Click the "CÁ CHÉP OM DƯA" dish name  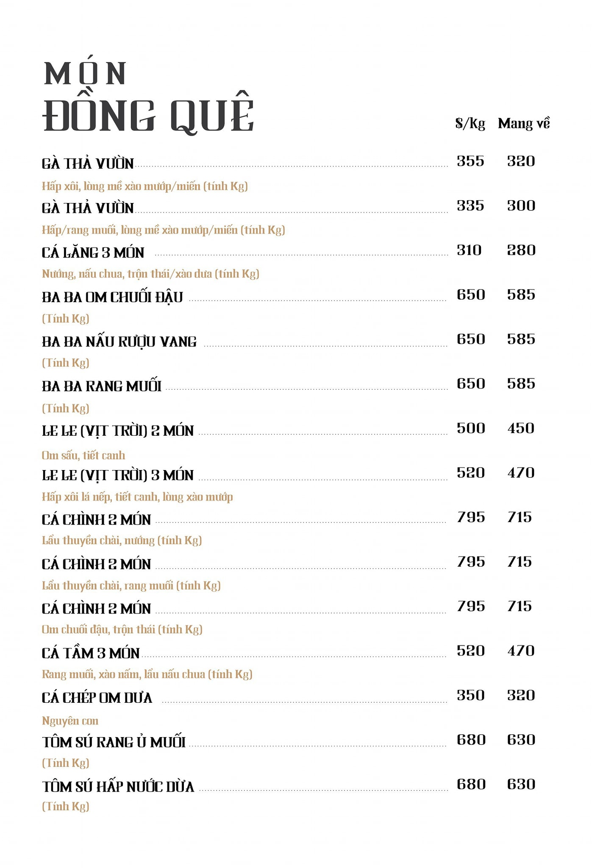tap(97, 698)
